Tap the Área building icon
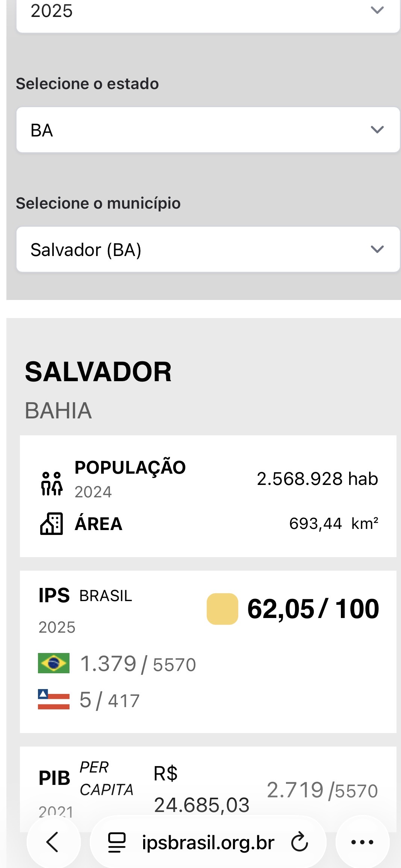The image size is (401, 868). point(51,524)
